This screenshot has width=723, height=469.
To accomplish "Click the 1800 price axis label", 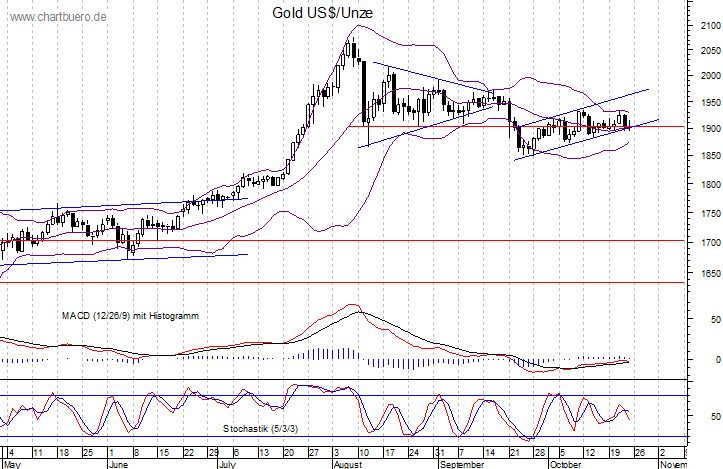I will pos(711,184).
